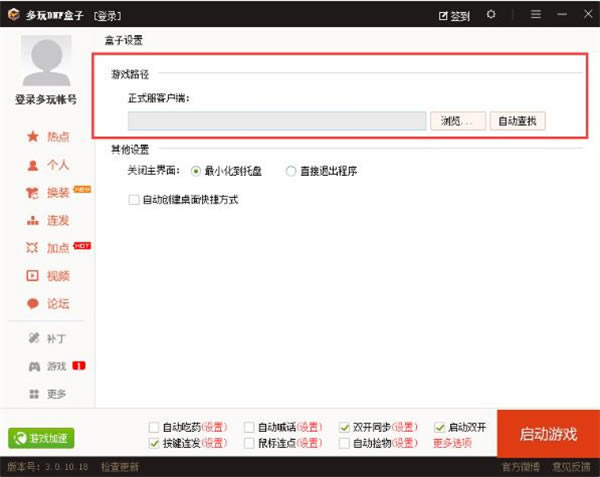Open 设置 link for 按键连发
Screen dimensions: 600x477
tap(214, 443)
